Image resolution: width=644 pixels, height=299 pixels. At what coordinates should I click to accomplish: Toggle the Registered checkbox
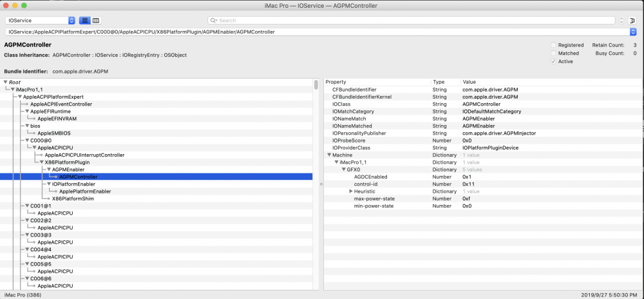[x=553, y=45]
